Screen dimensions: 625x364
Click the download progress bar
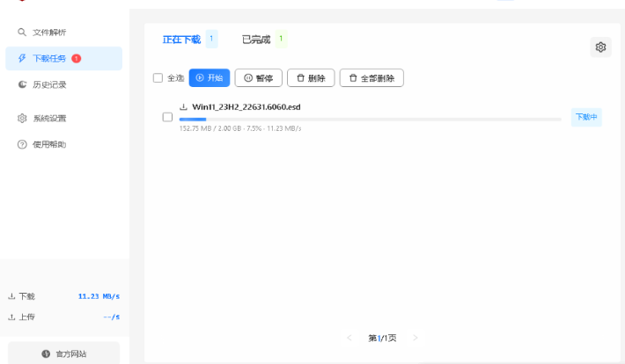[370, 119]
